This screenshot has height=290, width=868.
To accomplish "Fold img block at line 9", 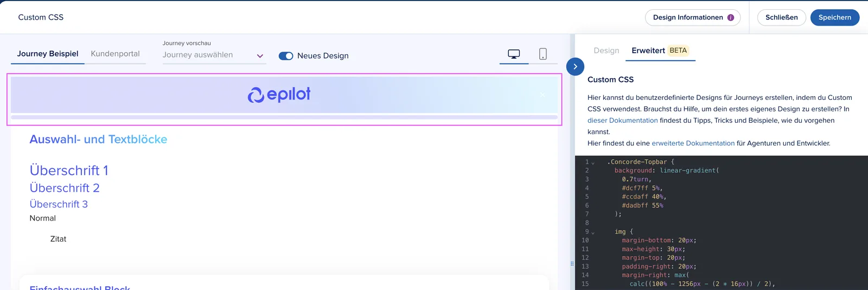I will pos(593,232).
